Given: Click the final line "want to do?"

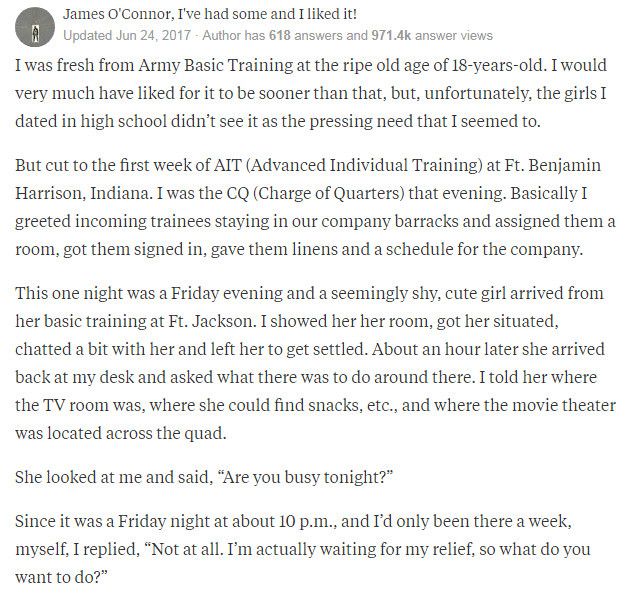Looking at the screenshot, I should pyautogui.click(x=61, y=577).
